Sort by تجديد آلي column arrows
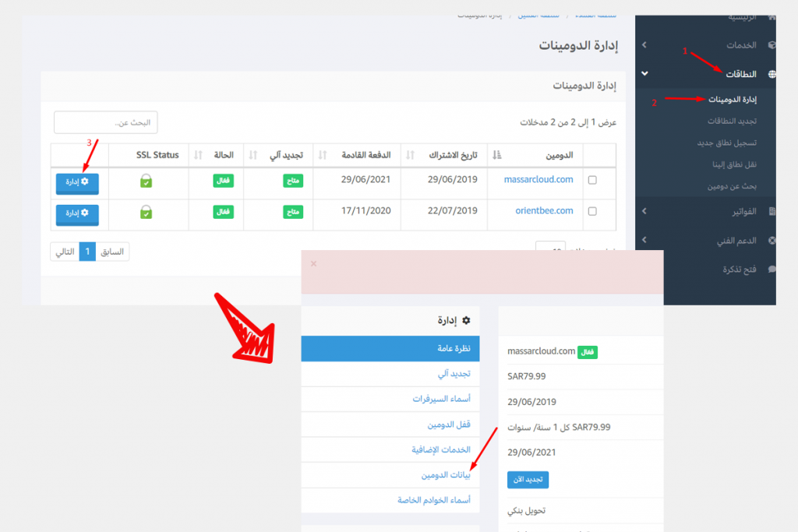 click(x=253, y=155)
